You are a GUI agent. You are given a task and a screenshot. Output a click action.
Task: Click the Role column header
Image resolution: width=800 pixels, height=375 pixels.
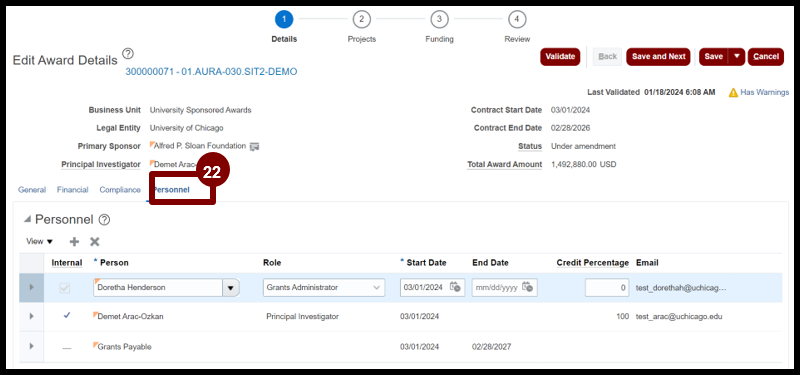coord(272,263)
